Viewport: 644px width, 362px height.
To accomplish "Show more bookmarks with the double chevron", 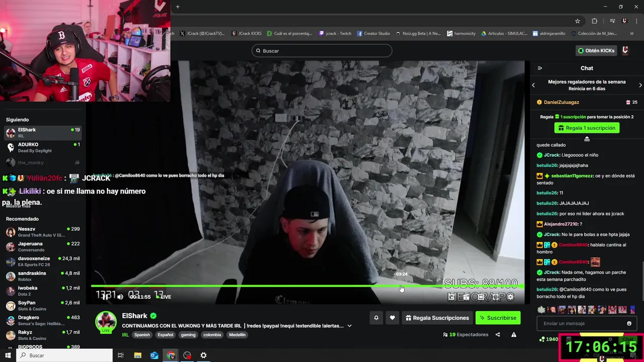I will (x=631, y=34).
